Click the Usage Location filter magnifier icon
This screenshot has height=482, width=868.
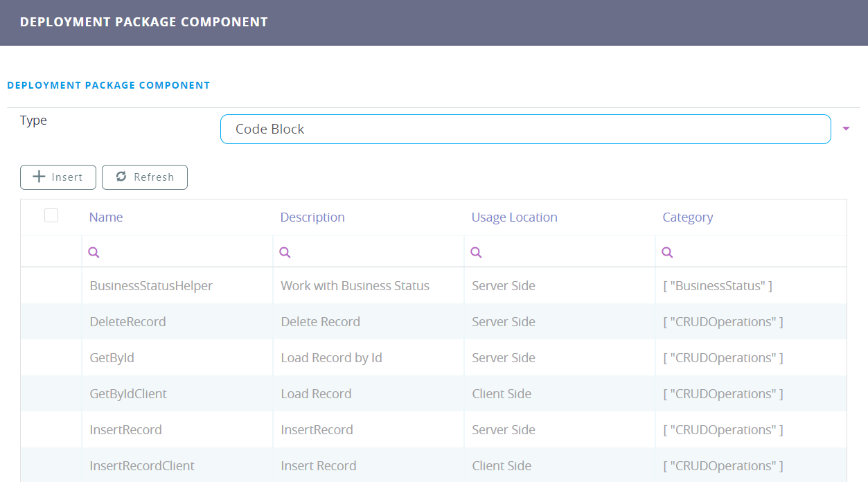[476, 253]
